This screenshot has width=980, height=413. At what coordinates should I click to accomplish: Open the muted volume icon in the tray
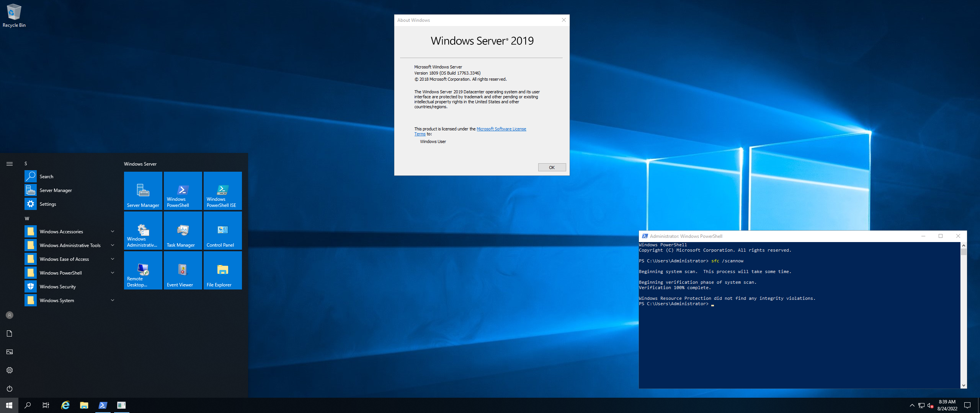(930, 405)
